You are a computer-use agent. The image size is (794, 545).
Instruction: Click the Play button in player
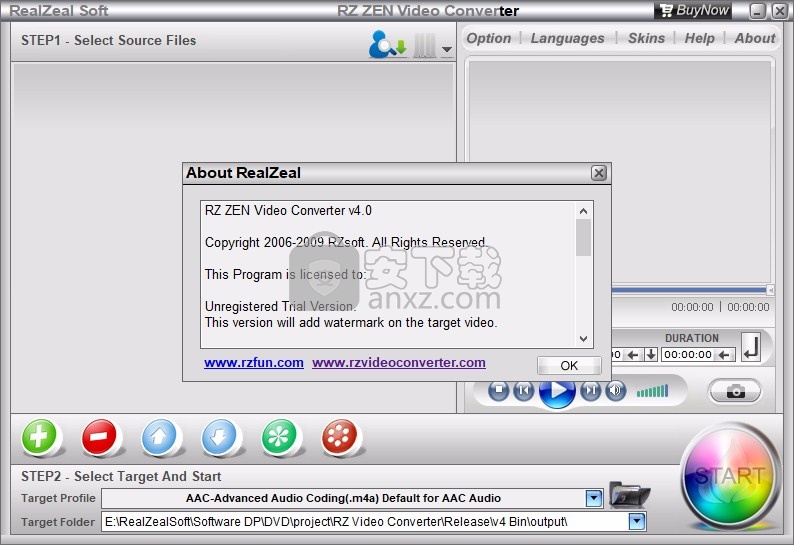[x=557, y=391]
